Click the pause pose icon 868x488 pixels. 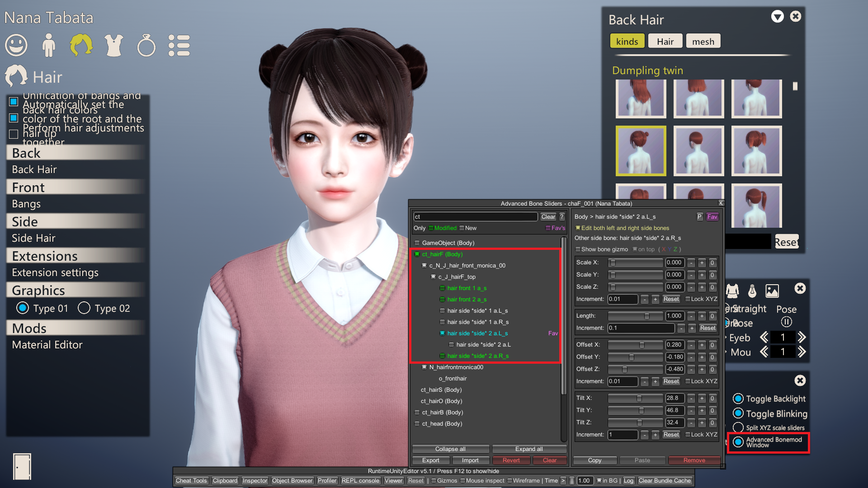click(786, 322)
